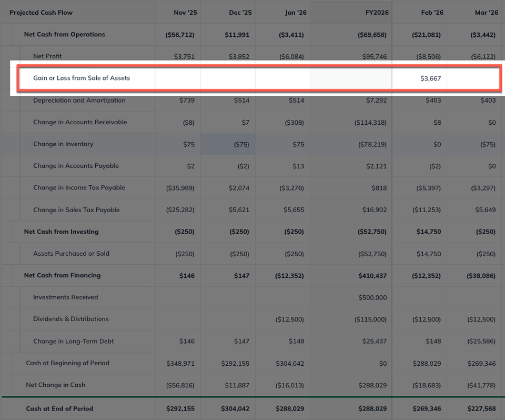Select the $2,121 FY2026 accounts payable value

pos(376,166)
